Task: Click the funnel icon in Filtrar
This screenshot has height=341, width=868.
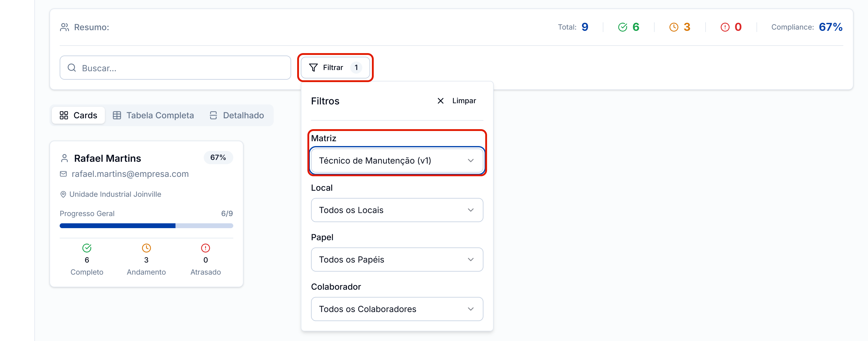Action: [x=313, y=68]
